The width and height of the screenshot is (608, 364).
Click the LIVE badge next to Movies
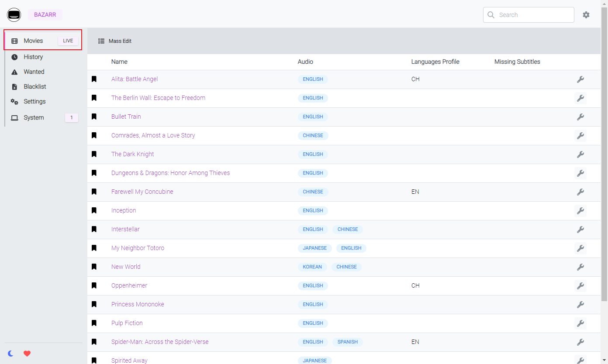(68, 41)
